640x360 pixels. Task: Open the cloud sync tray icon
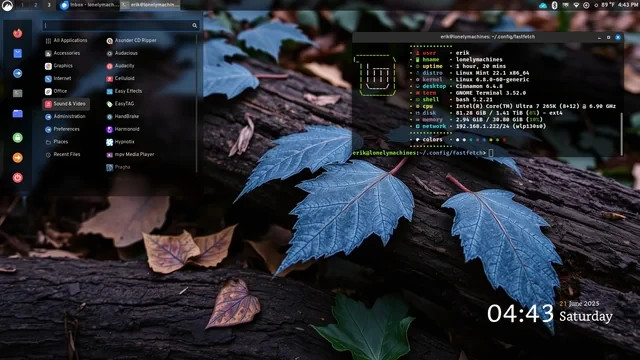pos(543,5)
